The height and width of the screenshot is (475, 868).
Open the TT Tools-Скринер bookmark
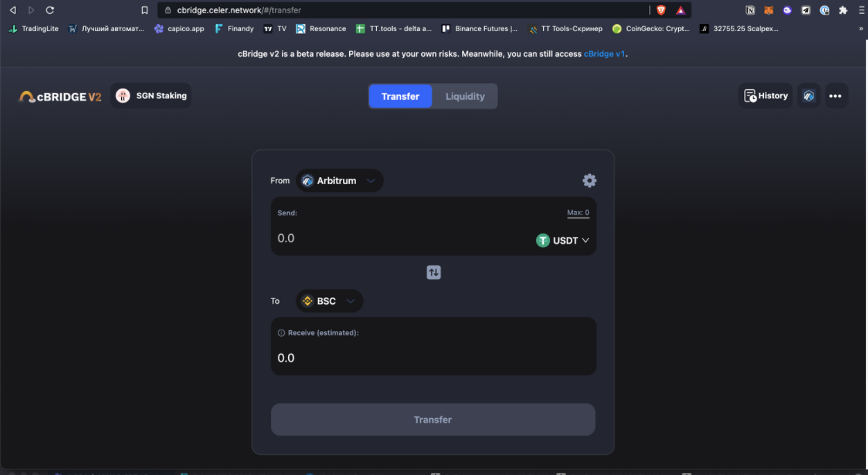565,29
